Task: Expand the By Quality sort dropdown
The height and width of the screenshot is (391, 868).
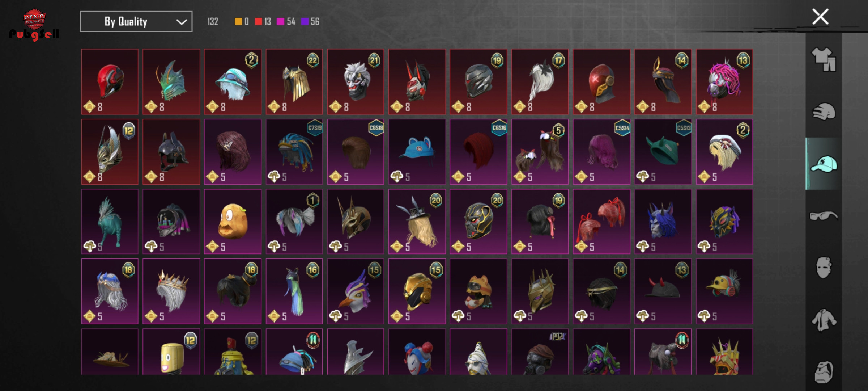Action: [x=136, y=22]
